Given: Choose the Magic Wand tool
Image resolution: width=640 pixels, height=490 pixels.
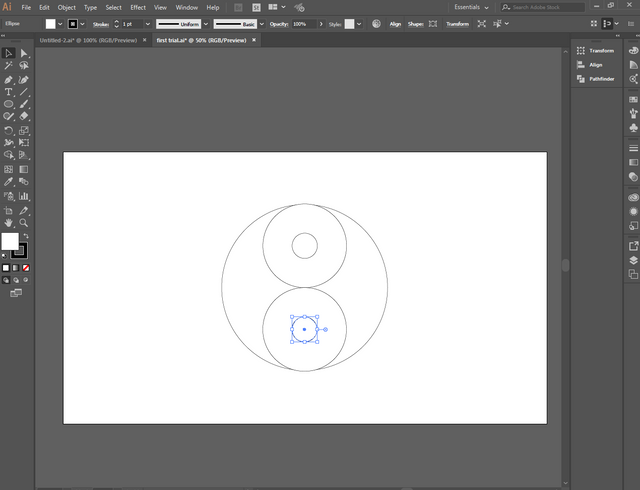Looking at the screenshot, I should [x=9, y=66].
